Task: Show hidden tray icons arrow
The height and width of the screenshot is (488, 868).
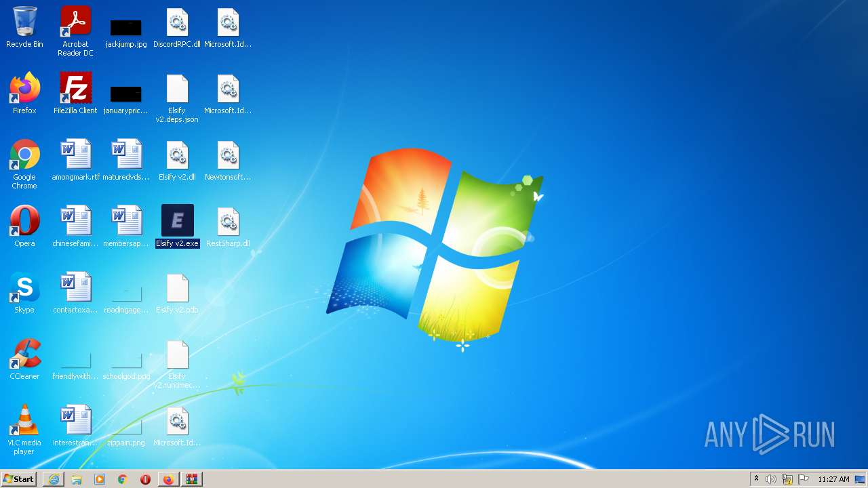Action: [756, 479]
